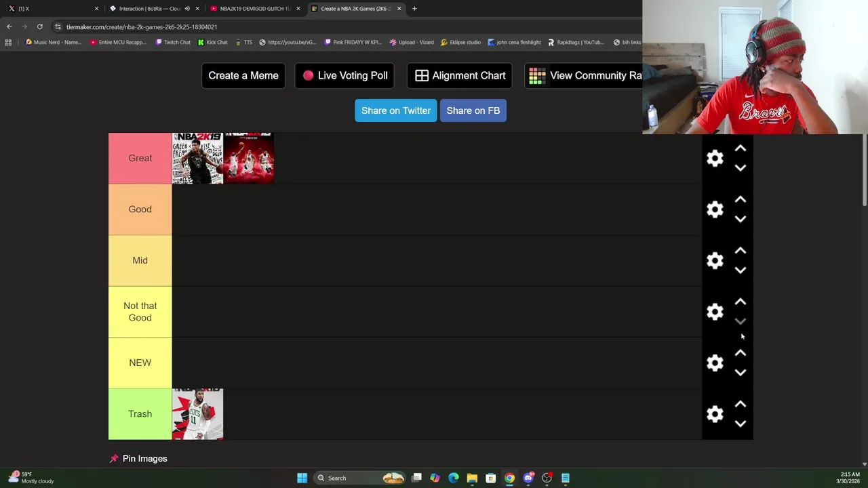Go back in browser history
Viewport: 868px width, 488px height.
tap(9, 27)
